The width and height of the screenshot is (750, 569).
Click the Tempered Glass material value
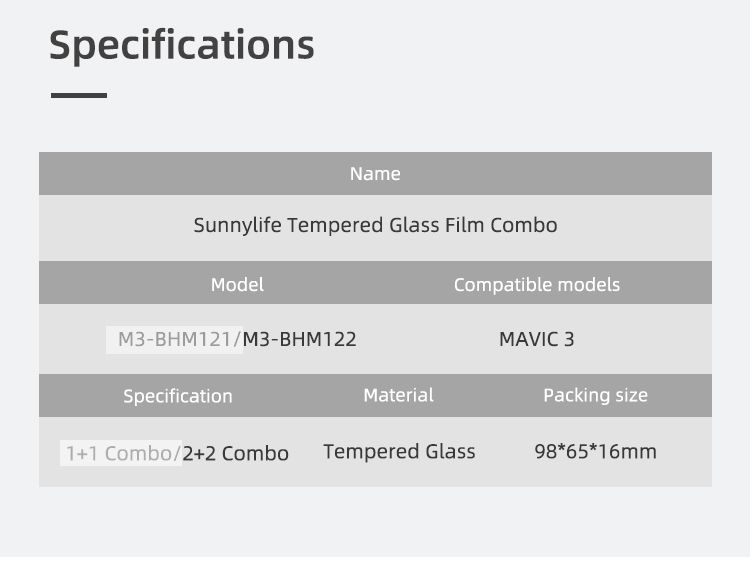(x=399, y=452)
